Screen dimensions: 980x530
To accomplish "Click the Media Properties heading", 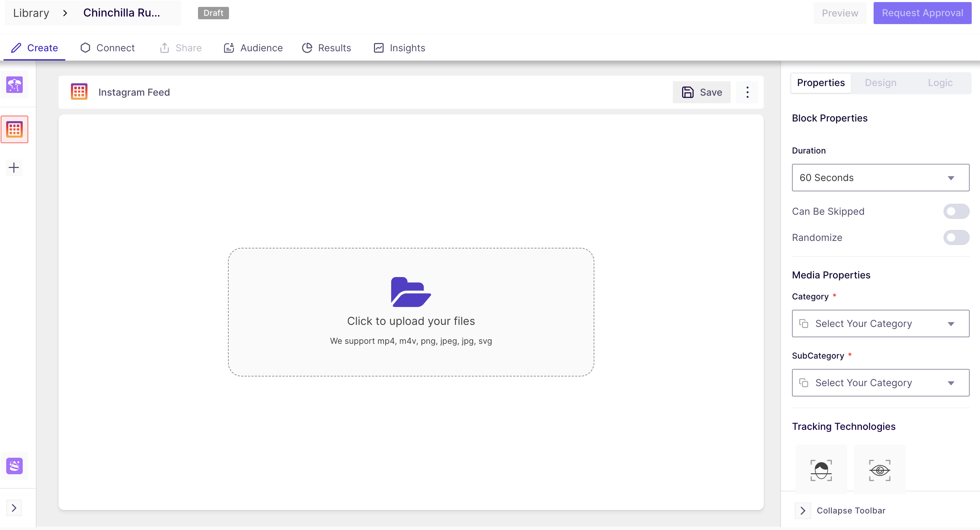I will pyautogui.click(x=831, y=275).
